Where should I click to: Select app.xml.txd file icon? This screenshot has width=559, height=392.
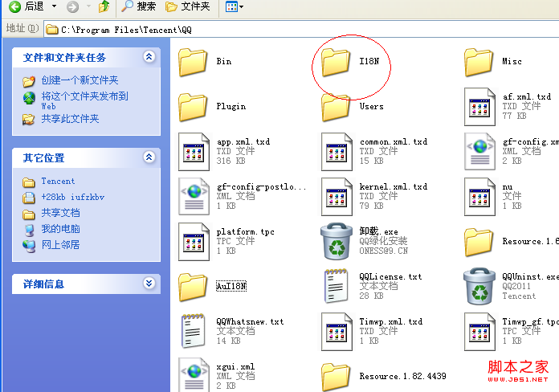pos(194,152)
